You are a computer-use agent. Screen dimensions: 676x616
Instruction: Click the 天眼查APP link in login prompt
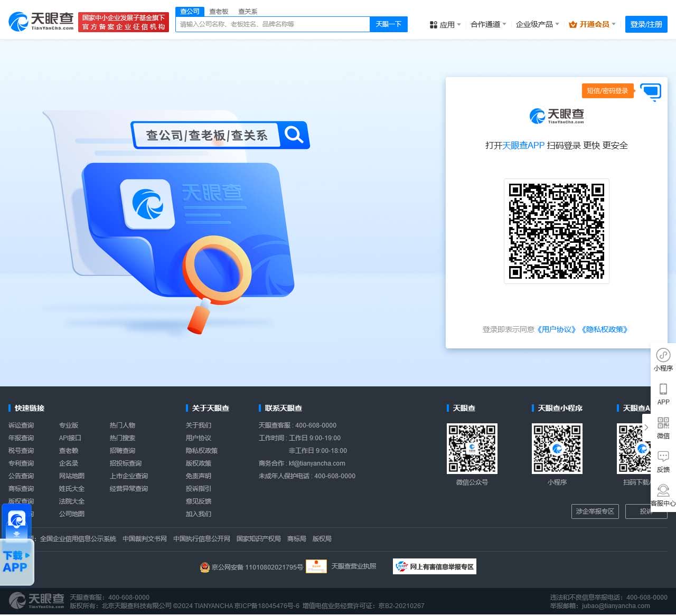(x=523, y=145)
